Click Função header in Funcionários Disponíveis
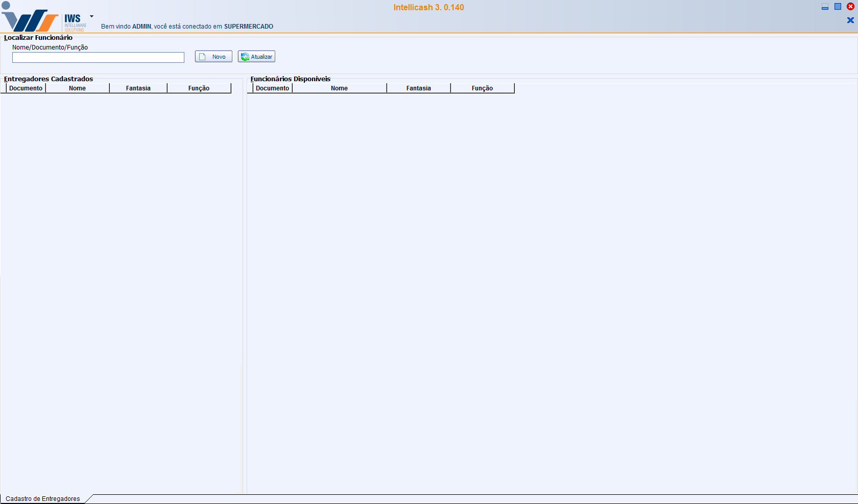The width and height of the screenshot is (858, 504). [482, 88]
